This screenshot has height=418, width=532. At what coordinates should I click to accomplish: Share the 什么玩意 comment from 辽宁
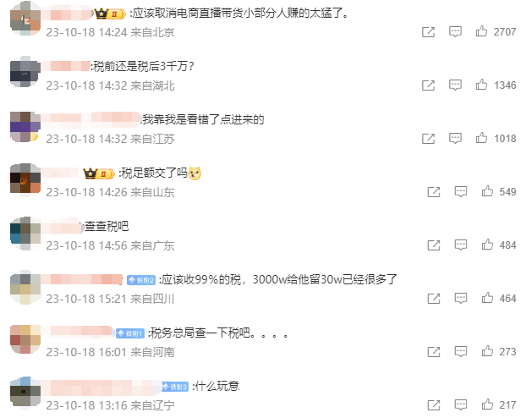[x=434, y=404]
